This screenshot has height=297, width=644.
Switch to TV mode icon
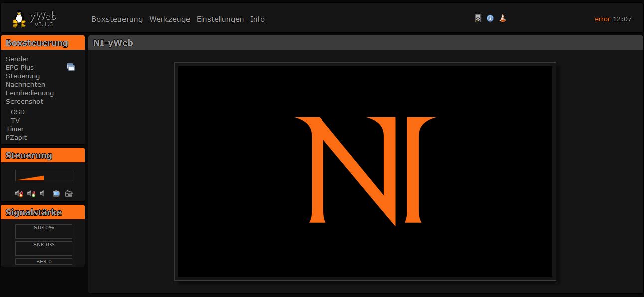56,193
